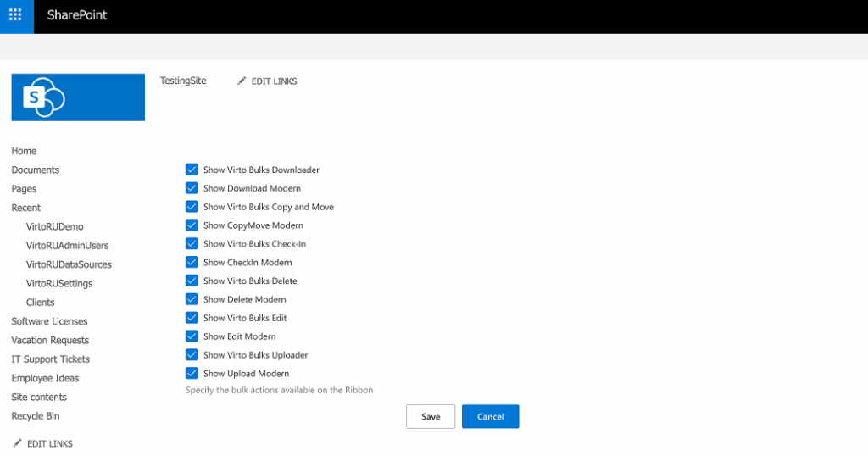This screenshot has width=868, height=456.
Task: Select Recent in left navigation
Action: point(26,208)
